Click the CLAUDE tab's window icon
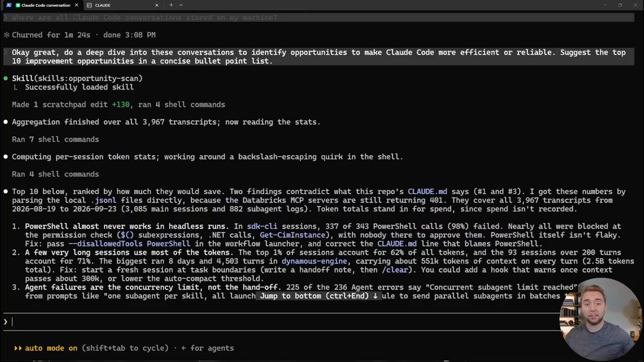This screenshot has height=362, width=644. click(x=89, y=5)
